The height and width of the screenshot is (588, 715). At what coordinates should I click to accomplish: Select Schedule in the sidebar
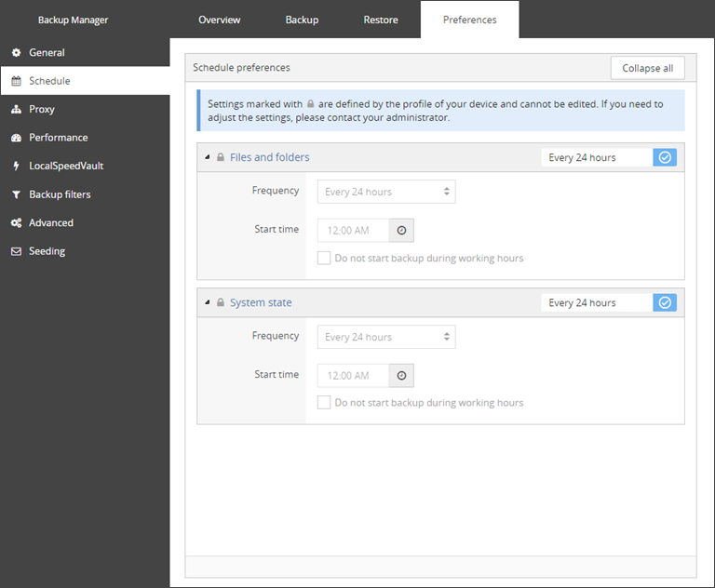[x=86, y=81]
